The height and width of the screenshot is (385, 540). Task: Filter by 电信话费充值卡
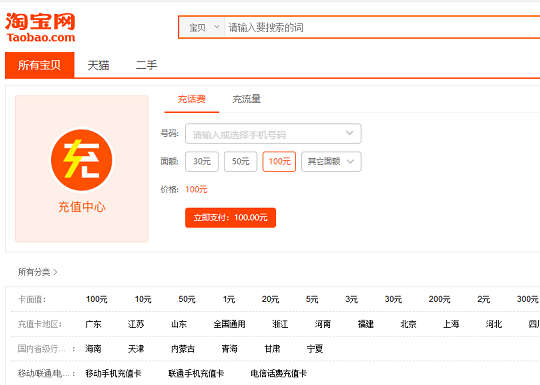point(279,373)
